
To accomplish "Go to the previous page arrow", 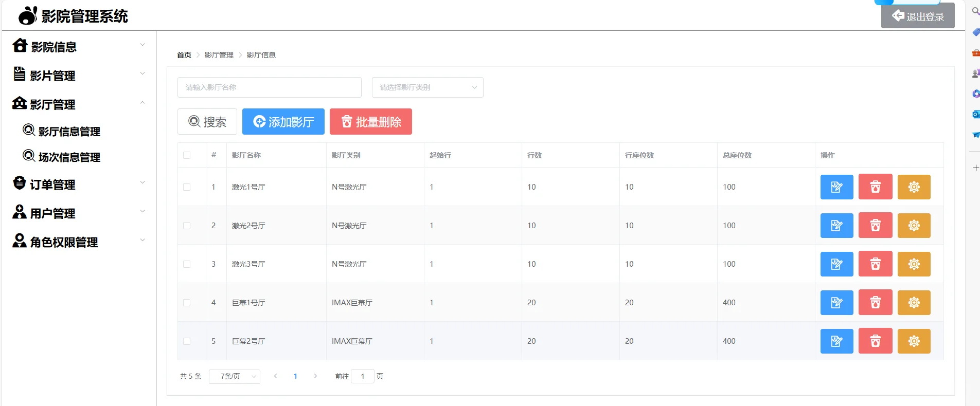I will pyautogui.click(x=276, y=376).
